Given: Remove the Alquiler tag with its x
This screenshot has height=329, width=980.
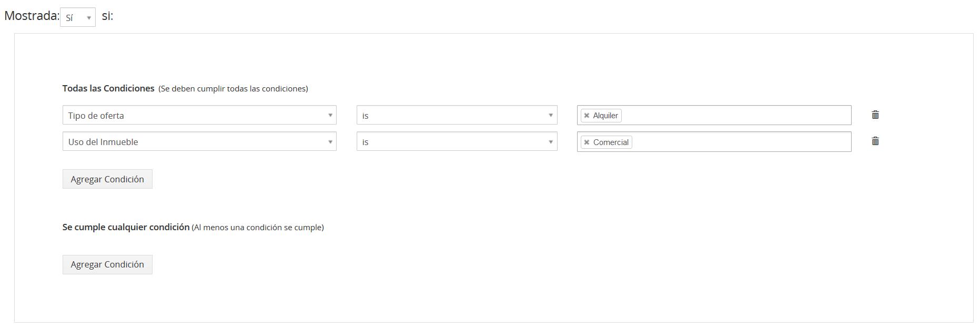Looking at the screenshot, I should (x=587, y=116).
